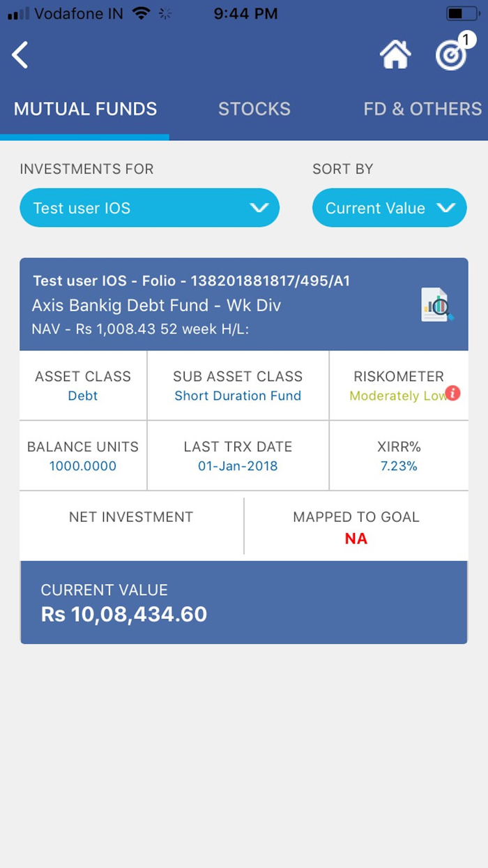Switch to the STOCKS tab
The height and width of the screenshot is (868, 488).
254,109
